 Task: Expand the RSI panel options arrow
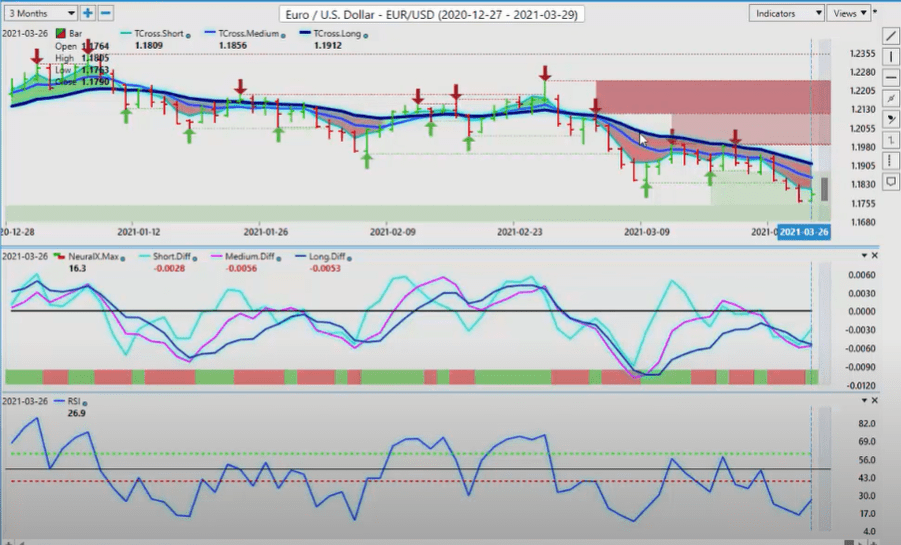click(864, 400)
